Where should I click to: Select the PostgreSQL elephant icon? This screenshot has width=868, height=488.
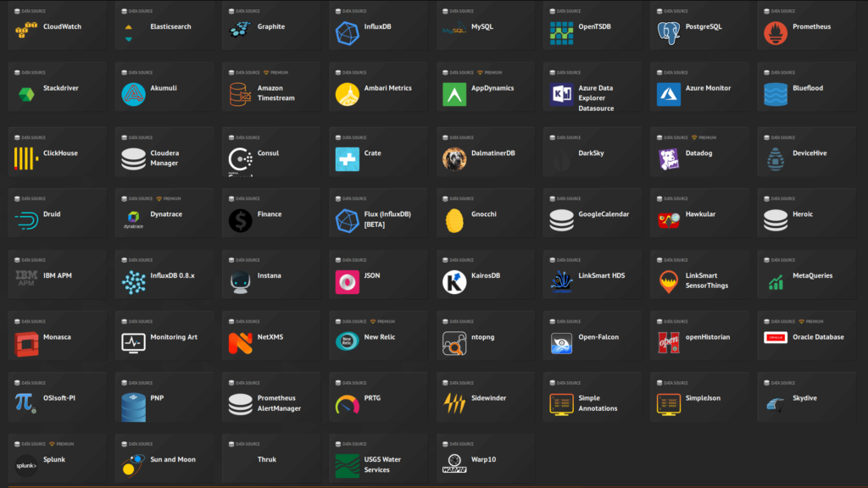click(668, 33)
